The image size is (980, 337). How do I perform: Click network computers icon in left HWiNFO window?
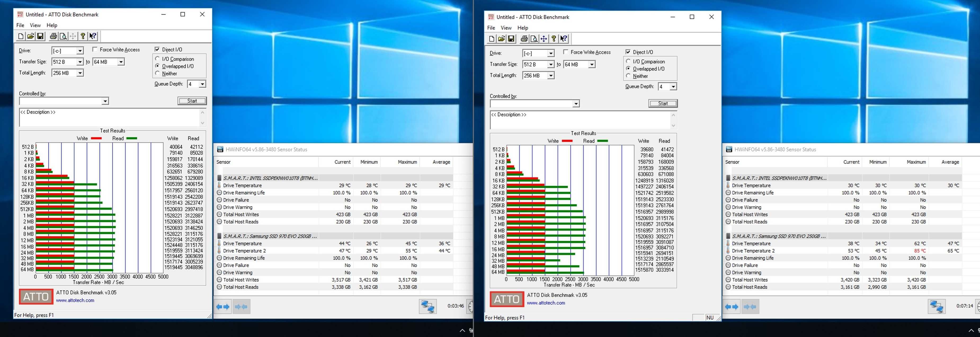click(x=427, y=307)
